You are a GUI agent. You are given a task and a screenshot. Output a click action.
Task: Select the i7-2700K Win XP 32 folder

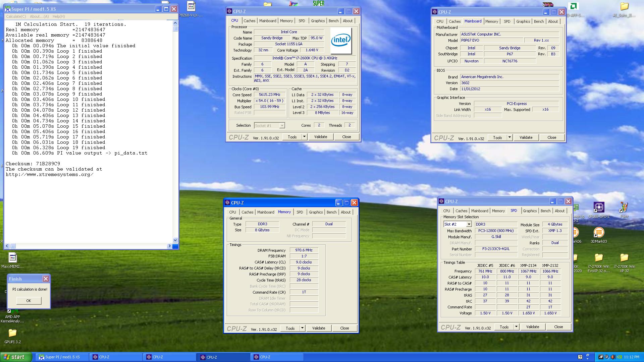coord(624,263)
